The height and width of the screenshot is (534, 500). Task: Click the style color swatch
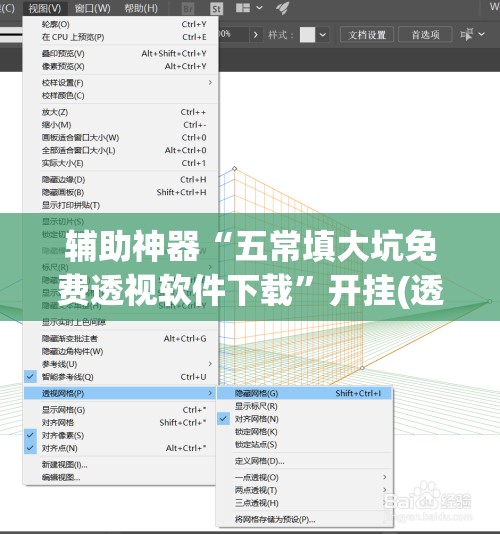click(x=307, y=34)
